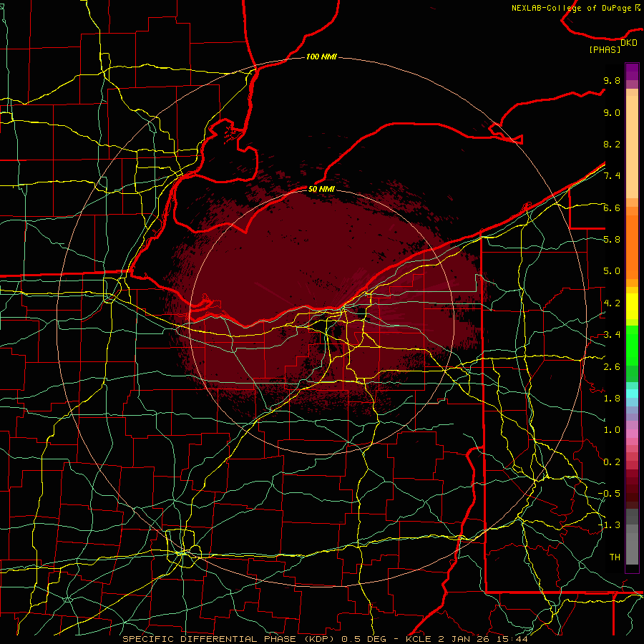Viewport: 644px width, 644px height.
Task: Select the 0.2 scale value
Action: click(x=612, y=462)
